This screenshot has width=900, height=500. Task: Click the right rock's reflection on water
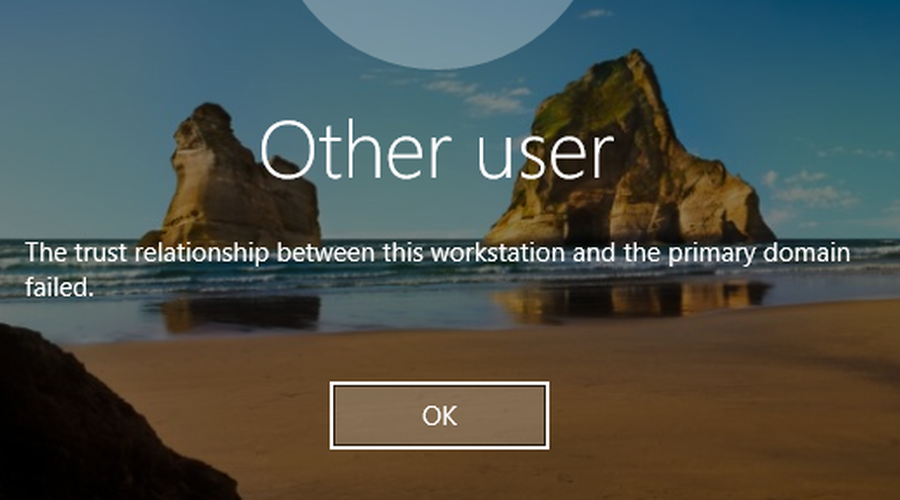631,299
